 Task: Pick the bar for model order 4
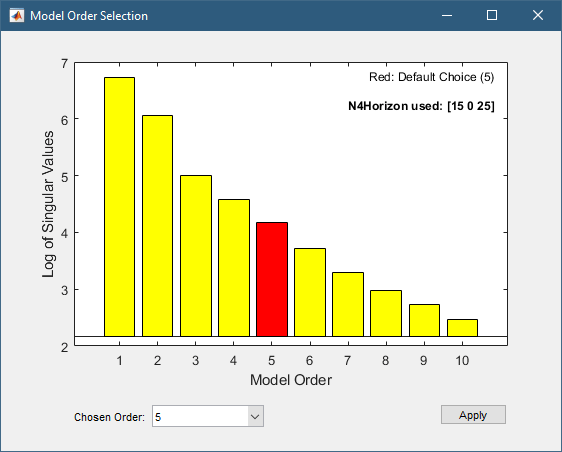pos(234,268)
